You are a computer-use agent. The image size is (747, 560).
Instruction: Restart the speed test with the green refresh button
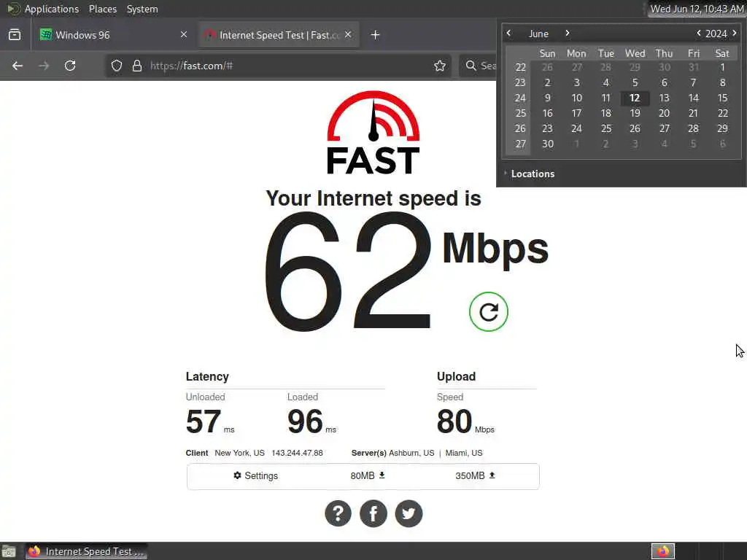click(x=489, y=312)
